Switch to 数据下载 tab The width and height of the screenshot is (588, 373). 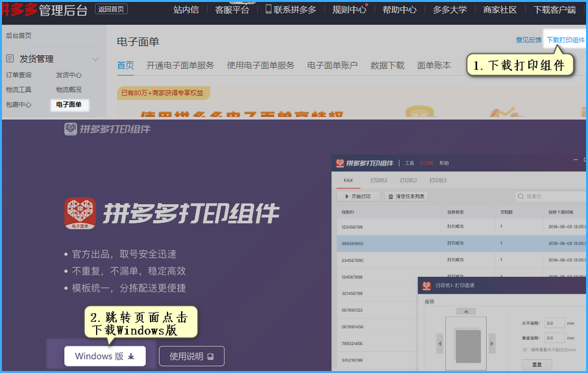387,66
